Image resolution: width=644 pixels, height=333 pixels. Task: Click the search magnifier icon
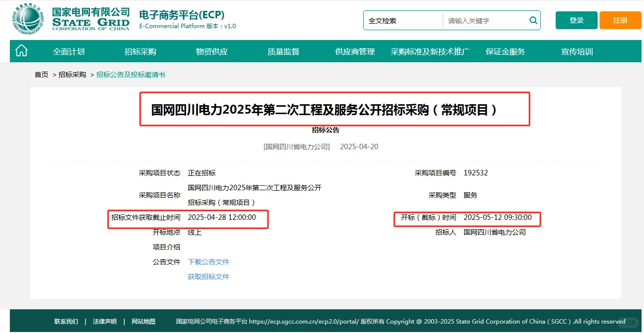tap(533, 20)
